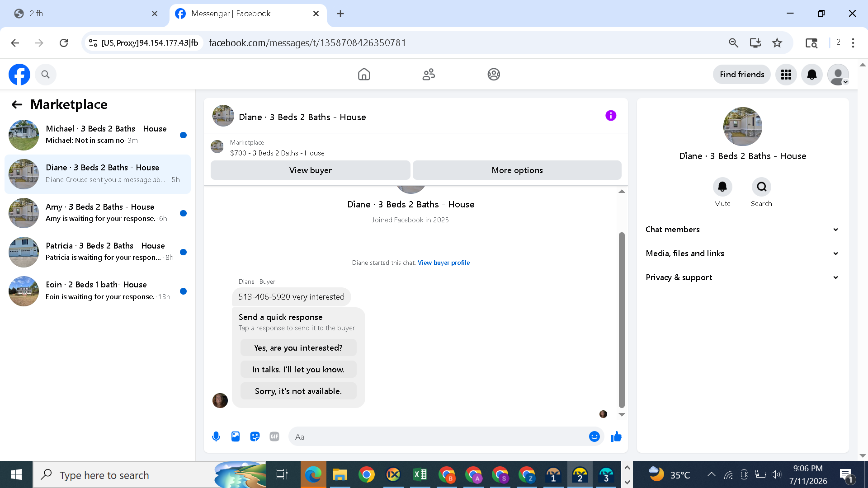Record a voice clip with microphone icon

(x=216, y=436)
